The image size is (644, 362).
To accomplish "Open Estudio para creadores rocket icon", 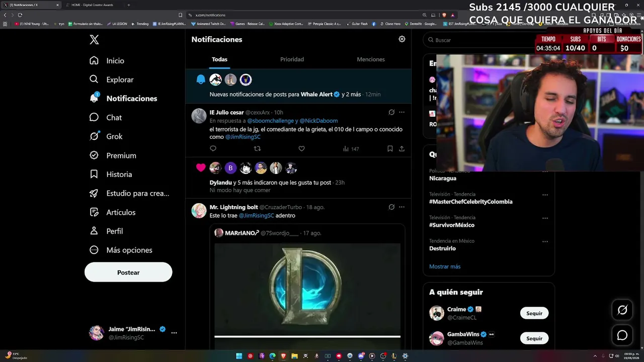I will [94, 193].
